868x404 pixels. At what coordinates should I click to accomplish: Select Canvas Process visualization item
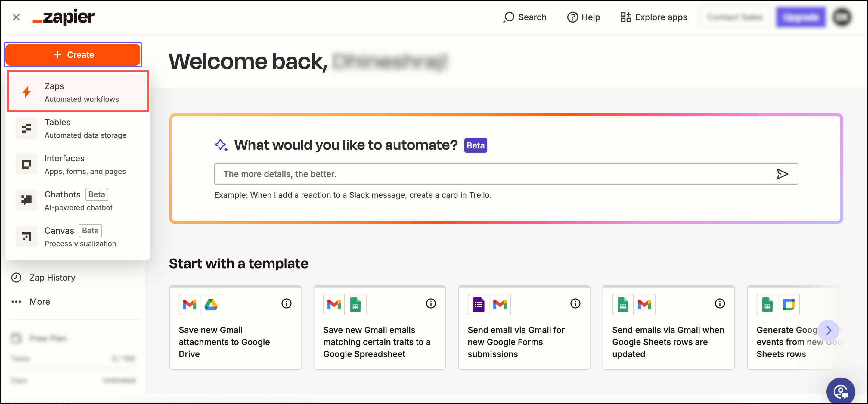(78, 237)
